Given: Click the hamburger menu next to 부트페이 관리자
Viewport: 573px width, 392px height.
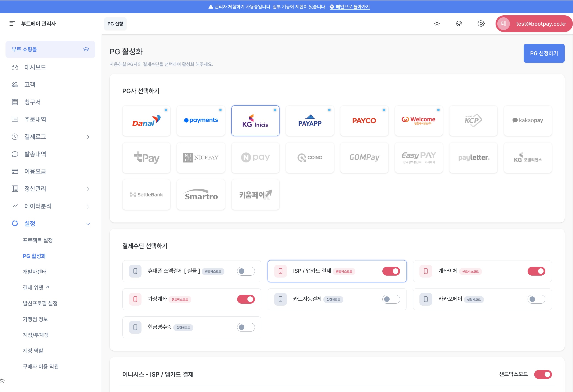Looking at the screenshot, I should pos(12,24).
